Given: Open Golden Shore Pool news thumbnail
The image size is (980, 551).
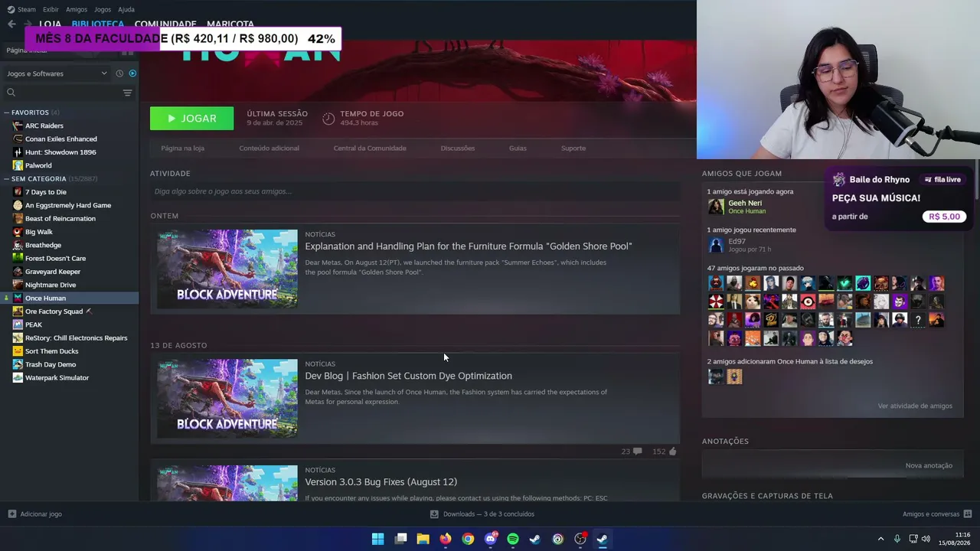Looking at the screenshot, I should click(x=227, y=269).
